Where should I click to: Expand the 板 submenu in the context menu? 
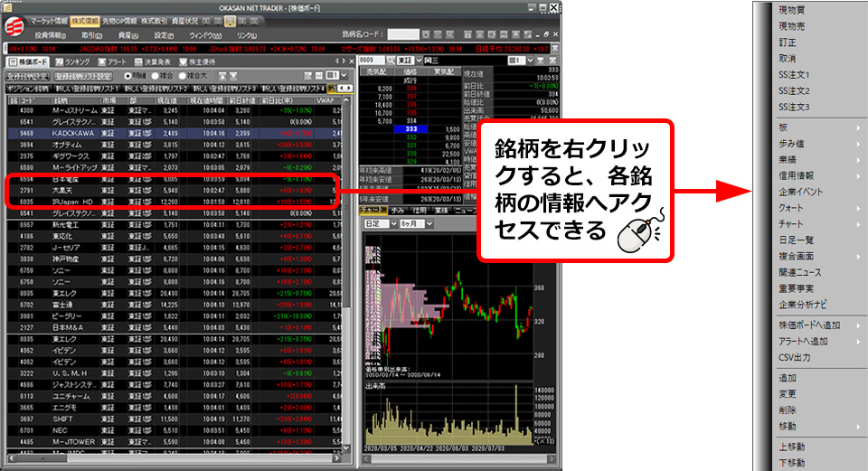coord(858,127)
